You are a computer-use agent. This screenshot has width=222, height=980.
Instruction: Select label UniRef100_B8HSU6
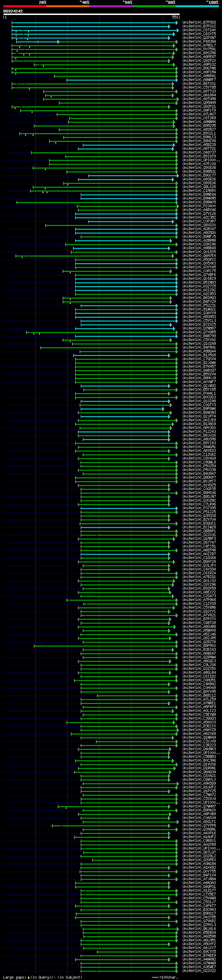199,493
